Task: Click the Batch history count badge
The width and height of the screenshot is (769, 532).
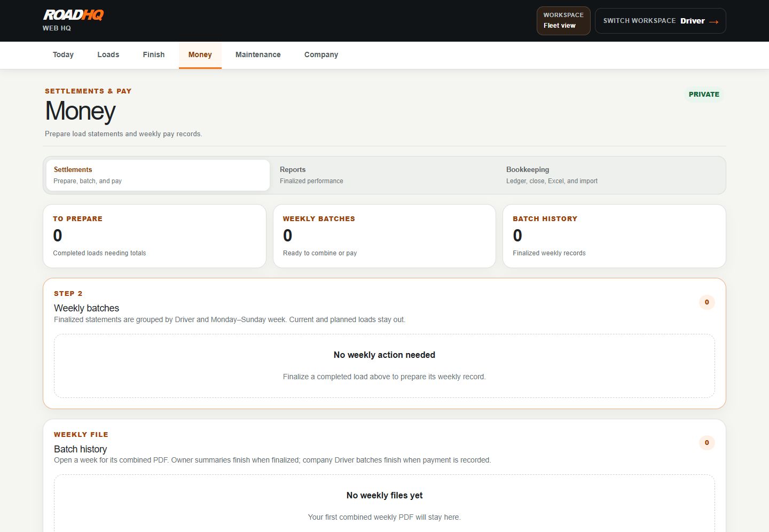Action: pyautogui.click(x=707, y=443)
